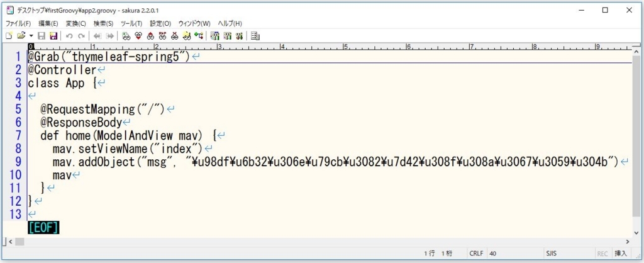Open the 設定(O) menu
The width and height of the screenshot is (644, 263).
coord(160,23)
